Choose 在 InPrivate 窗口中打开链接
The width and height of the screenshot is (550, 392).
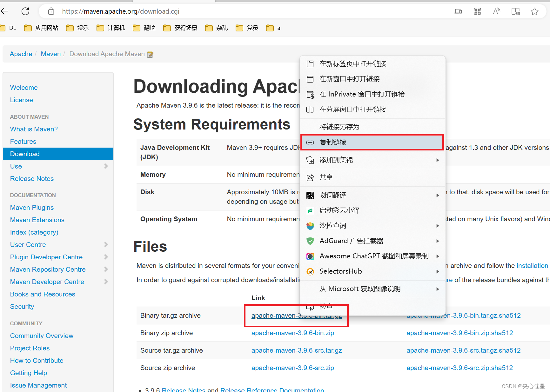pyautogui.click(x=372, y=94)
